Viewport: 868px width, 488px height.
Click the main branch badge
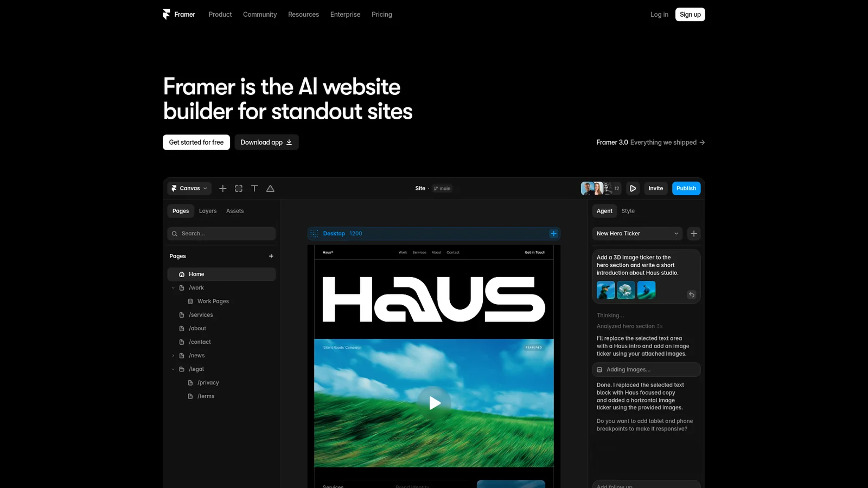coord(442,189)
